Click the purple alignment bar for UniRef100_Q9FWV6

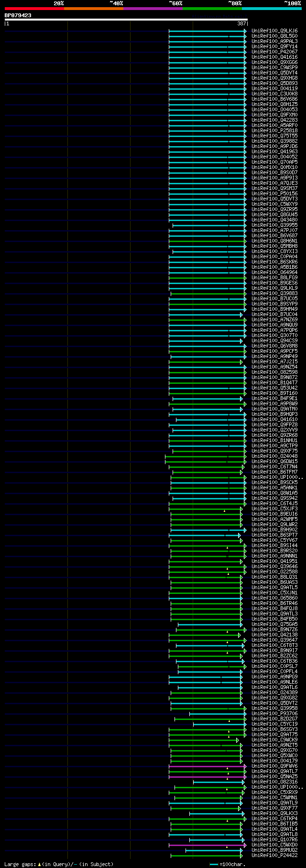pyautogui.click(x=208, y=766)
